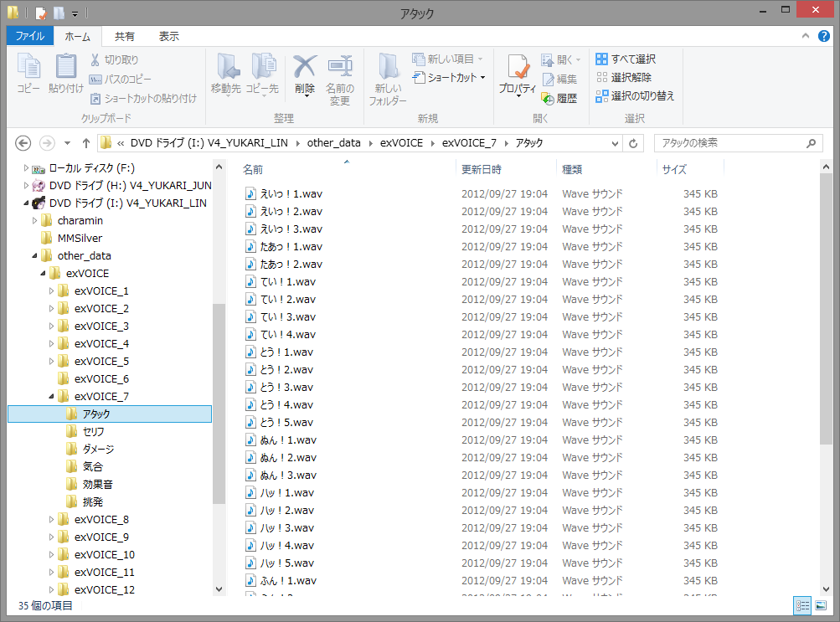Screen dimensions: 840x622
Task: Open the View (表示) ribbon tab
Action: (x=168, y=36)
